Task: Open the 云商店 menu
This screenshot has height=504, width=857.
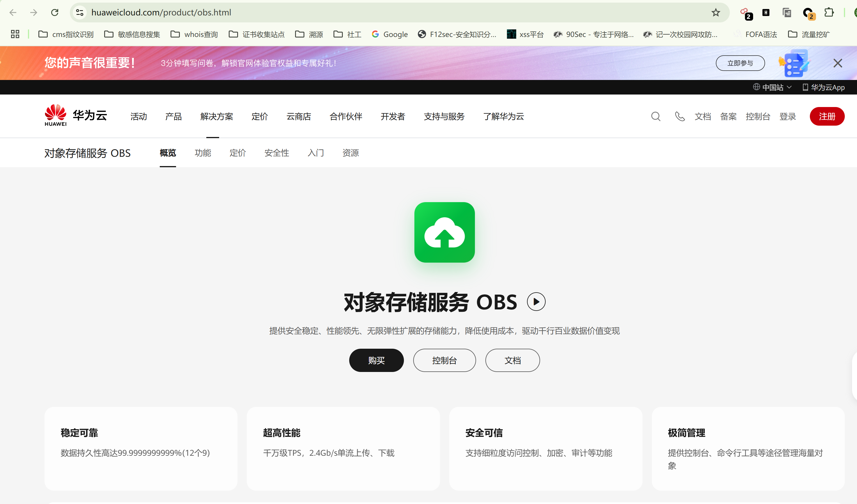Action: tap(299, 117)
